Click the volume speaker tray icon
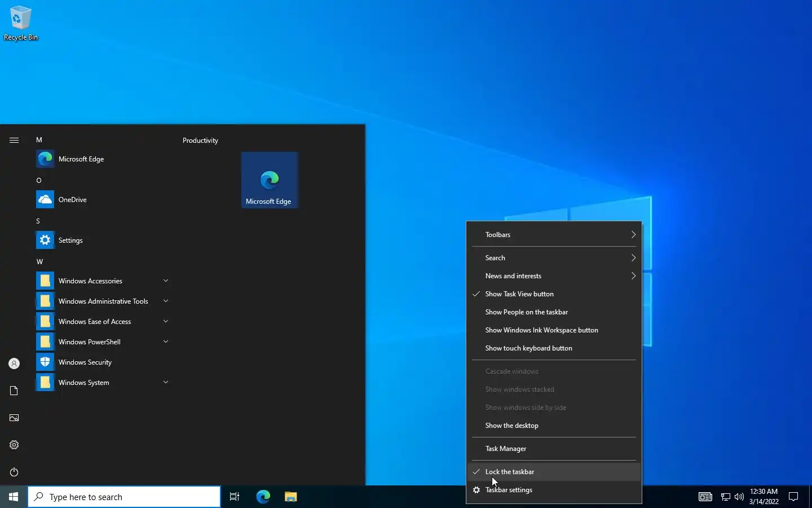Screen dimensions: 812x508 point(739,497)
